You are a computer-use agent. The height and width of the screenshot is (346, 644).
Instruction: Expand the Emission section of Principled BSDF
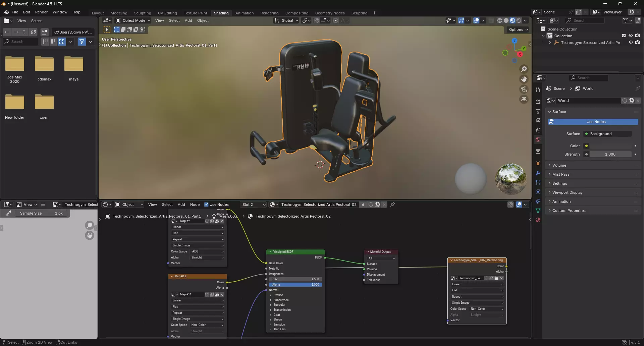[x=279, y=325]
